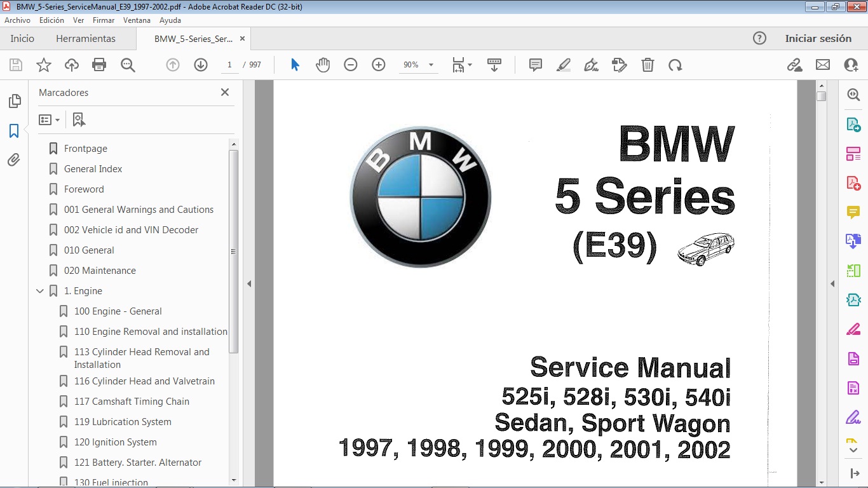Viewport: 868px width, 488px height.
Task: Activate the text Selection arrow tool
Action: tap(294, 64)
